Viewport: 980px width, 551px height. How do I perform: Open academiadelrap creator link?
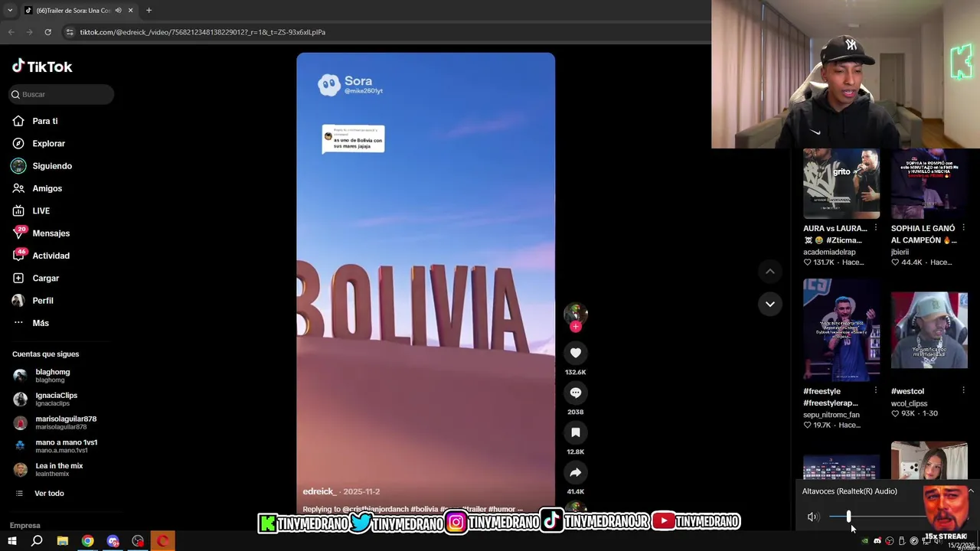point(829,252)
